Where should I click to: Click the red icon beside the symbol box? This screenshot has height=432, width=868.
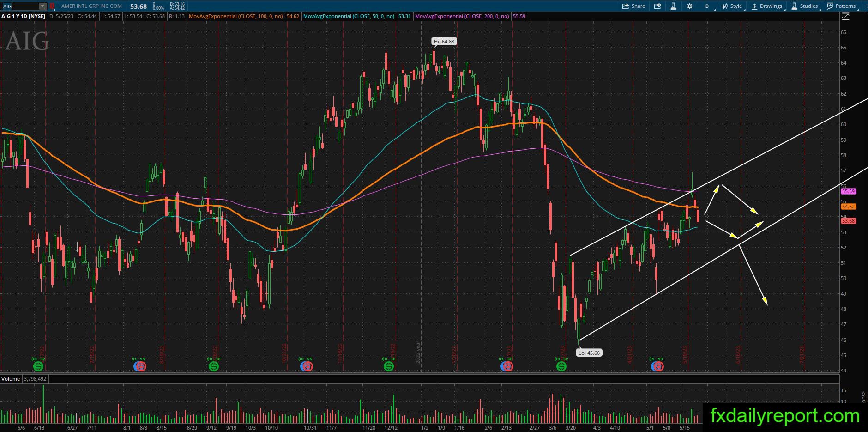tap(52, 6)
